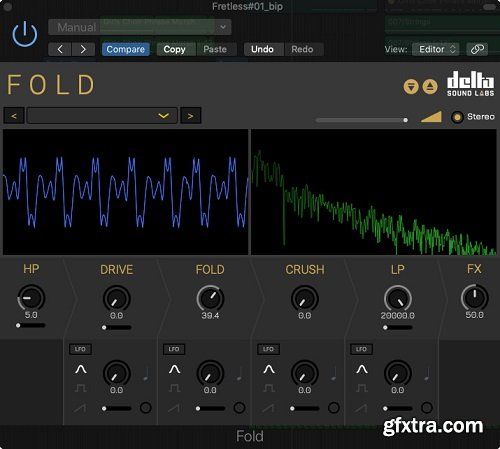Select sine wave shape for LP LFO
Viewport: 500px width, 449px height.
pyautogui.click(x=362, y=369)
